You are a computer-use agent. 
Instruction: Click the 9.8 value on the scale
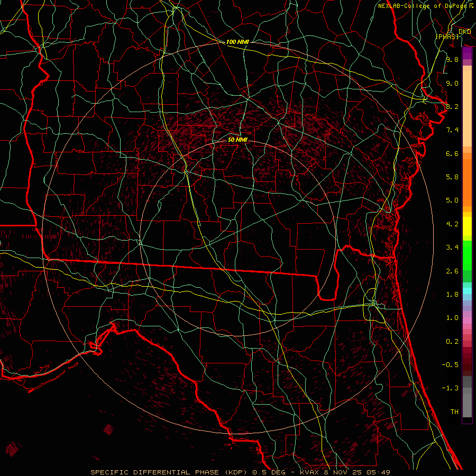point(452,60)
